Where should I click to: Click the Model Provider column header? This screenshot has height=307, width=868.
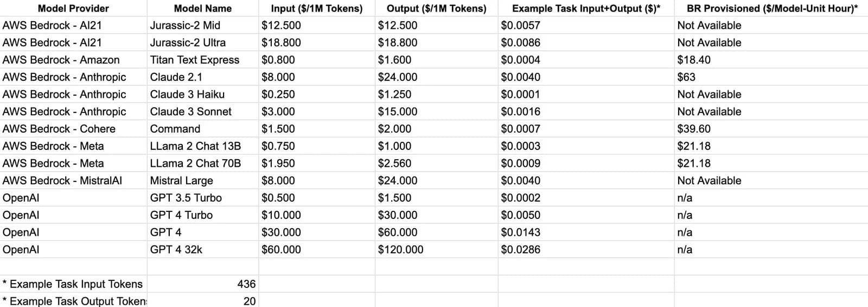pyautogui.click(x=73, y=8)
